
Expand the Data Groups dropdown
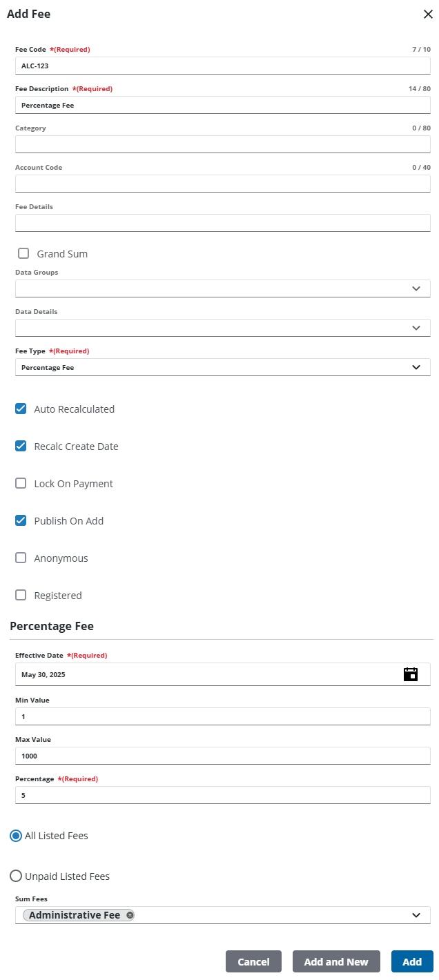tap(416, 288)
